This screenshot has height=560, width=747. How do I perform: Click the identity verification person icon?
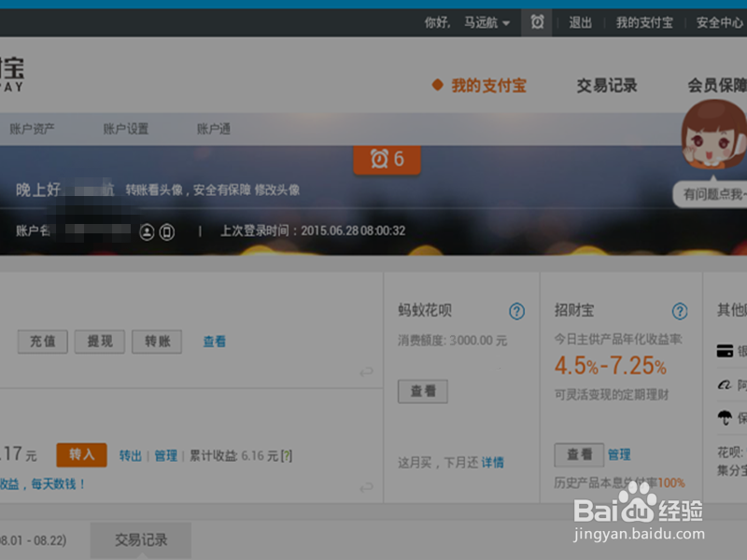tap(147, 231)
